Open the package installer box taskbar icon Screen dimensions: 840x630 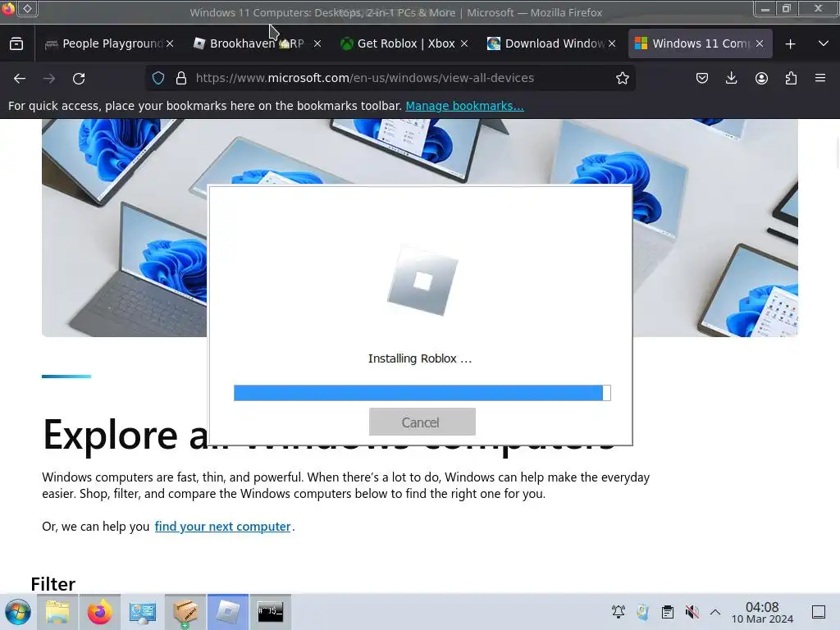[185, 612]
